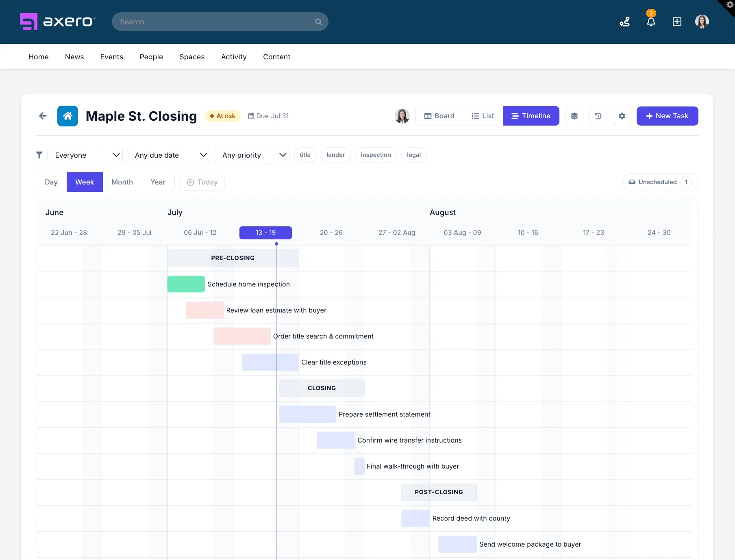Click the PRE-CLOSING group bar
This screenshot has height=560, width=735.
[x=233, y=258]
